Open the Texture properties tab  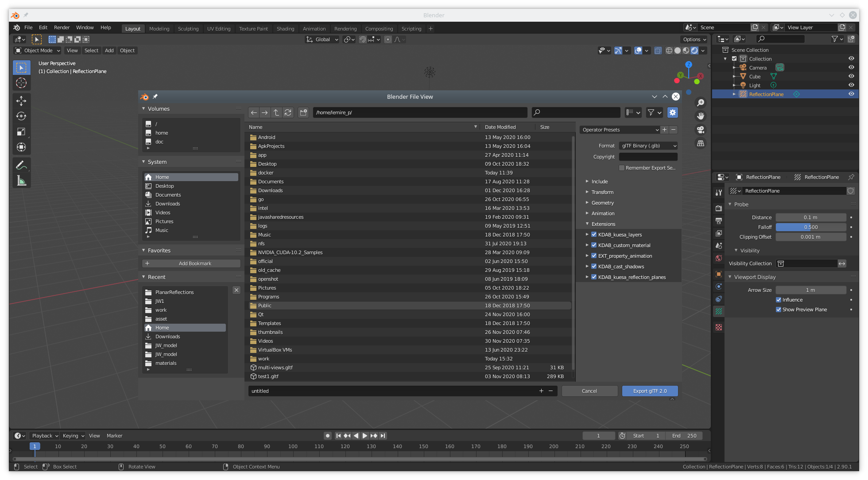719,327
